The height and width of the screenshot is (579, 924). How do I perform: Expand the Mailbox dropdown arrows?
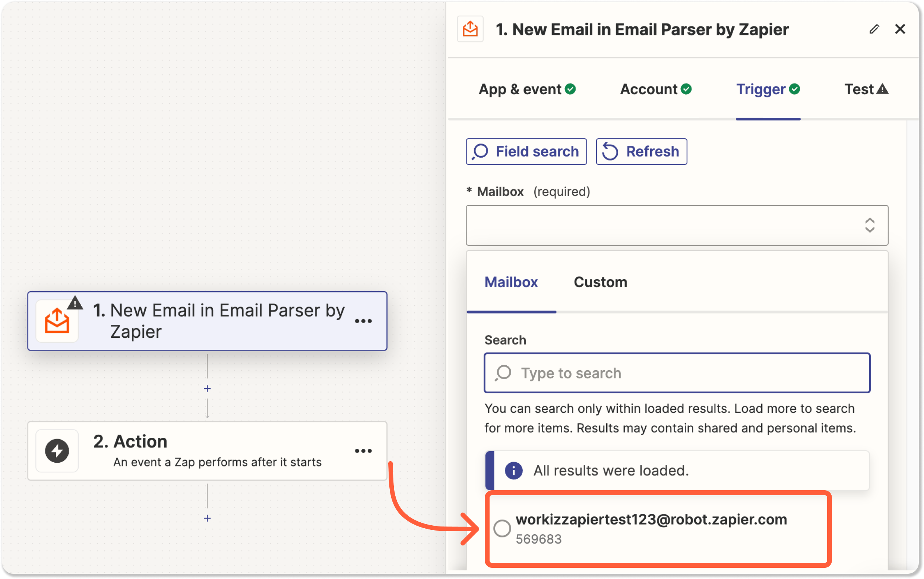[x=870, y=225]
